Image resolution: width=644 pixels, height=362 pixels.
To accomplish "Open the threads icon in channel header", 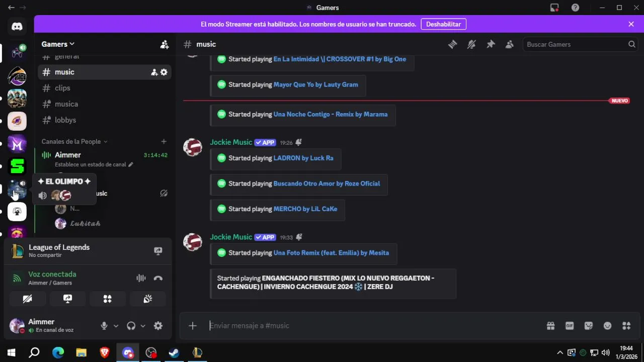I will tap(452, 44).
